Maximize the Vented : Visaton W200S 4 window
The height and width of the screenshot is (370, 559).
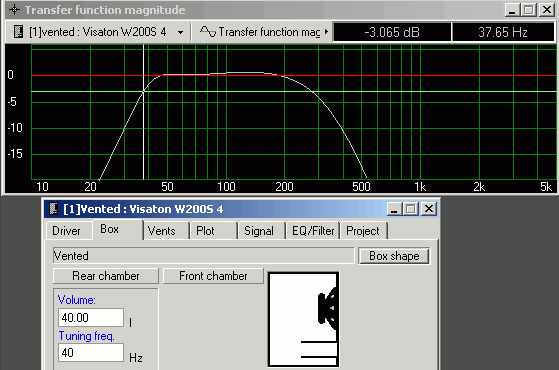coord(411,209)
